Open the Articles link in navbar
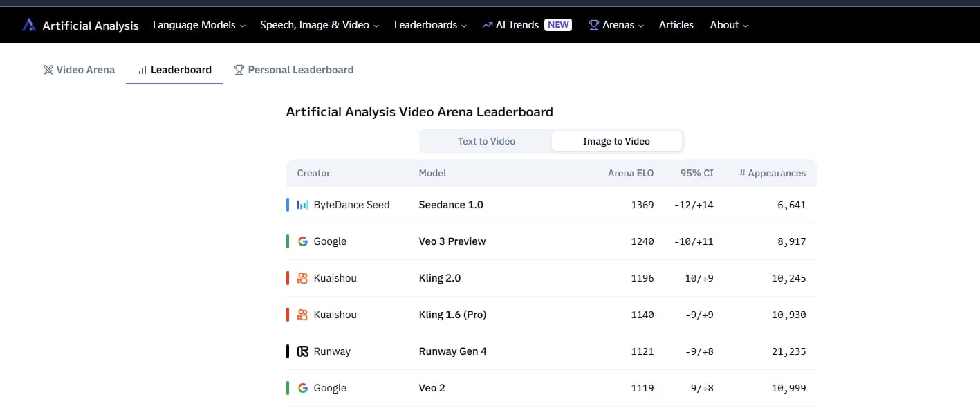The image size is (980, 415). [x=676, y=25]
